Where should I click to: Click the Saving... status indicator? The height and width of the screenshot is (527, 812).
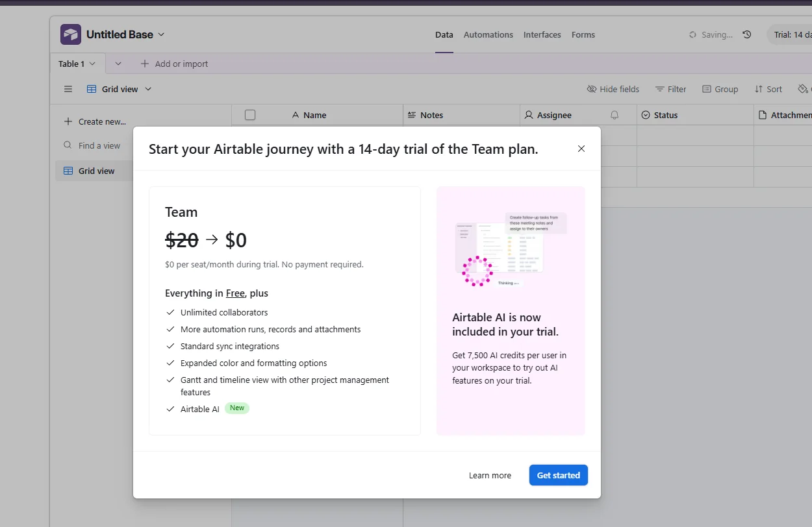pyautogui.click(x=711, y=35)
